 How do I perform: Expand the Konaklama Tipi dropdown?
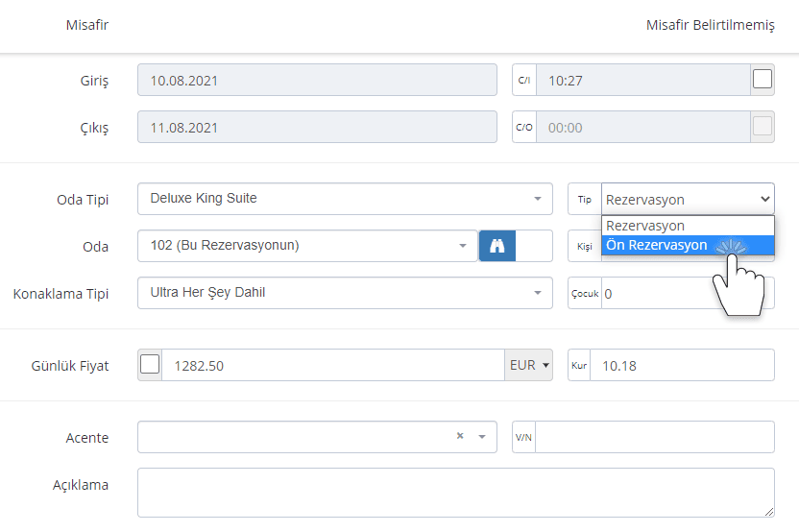coord(345,293)
